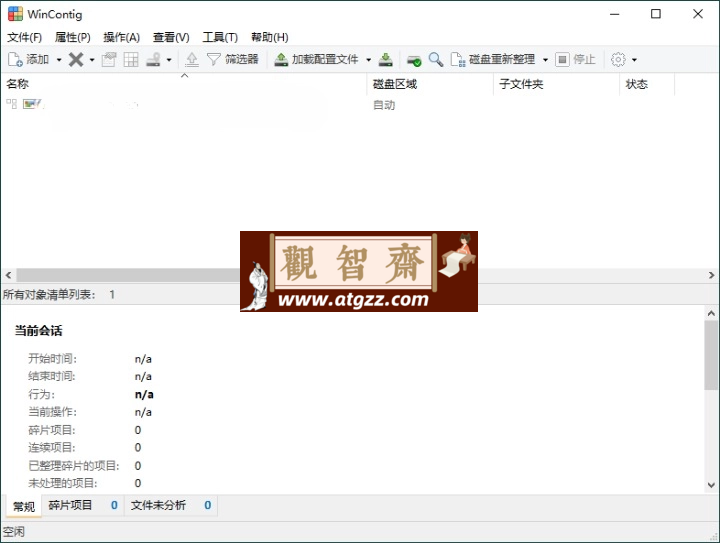Viewport: 720px width, 543px height.
Task: Expand the remove (X) dropdown arrow
Action: click(92, 60)
